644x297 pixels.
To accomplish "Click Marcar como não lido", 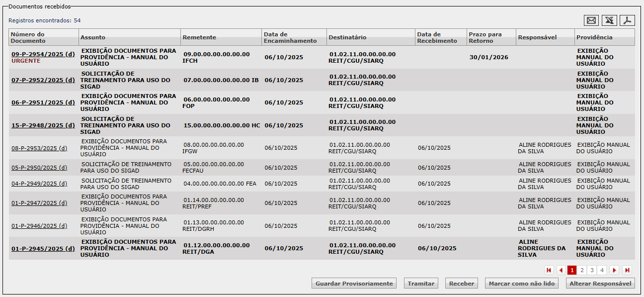I will pyautogui.click(x=522, y=284).
